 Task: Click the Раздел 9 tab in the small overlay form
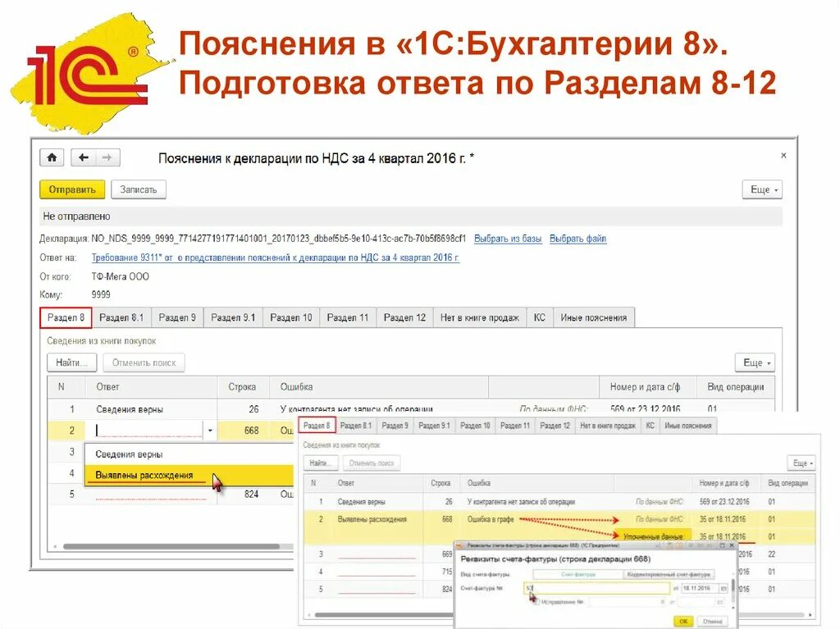395,426
